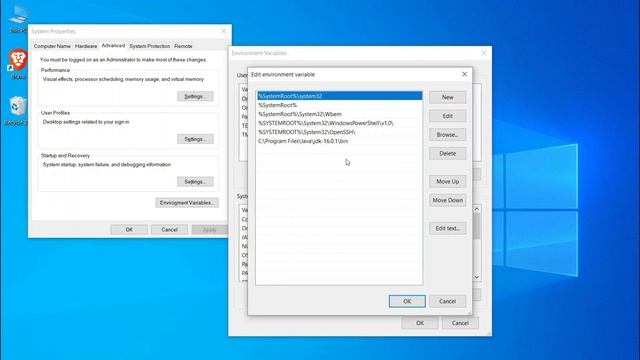Image resolution: width=640 pixels, height=360 pixels.
Task: Click Environment Variables... in System Properties
Action: (187, 203)
